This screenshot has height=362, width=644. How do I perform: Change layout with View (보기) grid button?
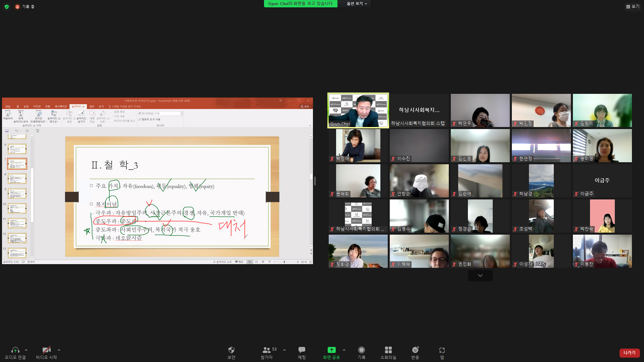click(632, 6)
